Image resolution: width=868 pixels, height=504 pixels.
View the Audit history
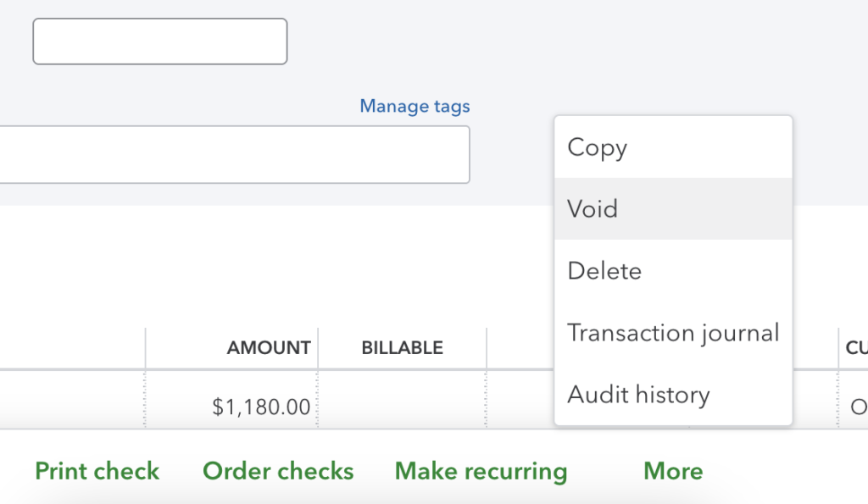(x=637, y=394)
